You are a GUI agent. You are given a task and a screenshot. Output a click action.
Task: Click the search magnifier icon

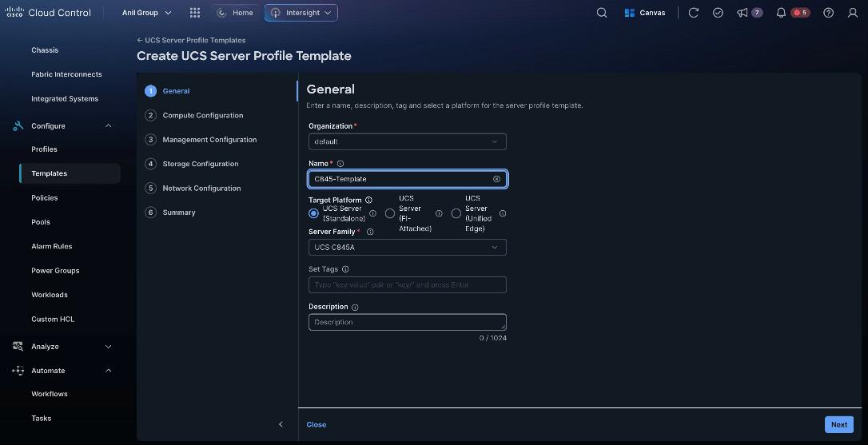click(x=602, y=13)
